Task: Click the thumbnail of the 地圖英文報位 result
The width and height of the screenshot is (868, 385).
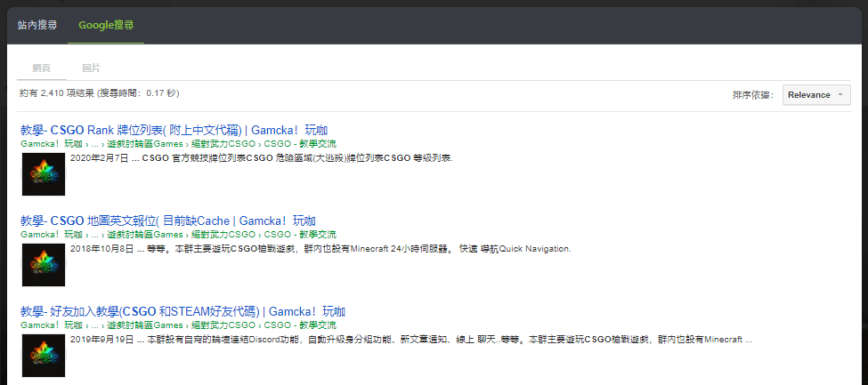Action: point(44,265)
